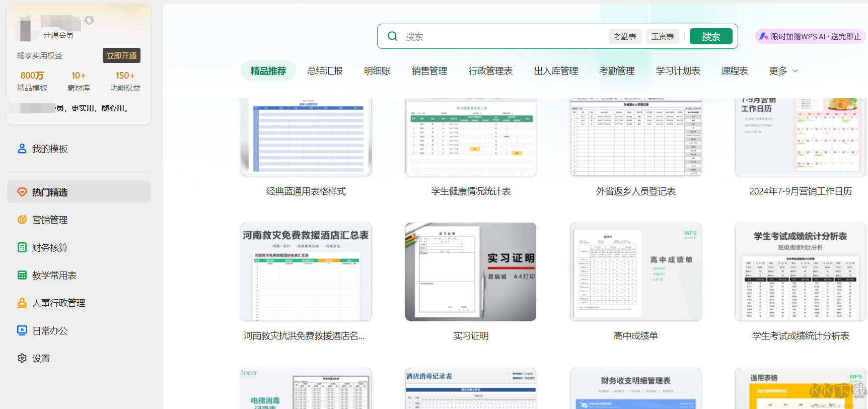This screenshot has height=409, width=868.
Task: Click 外省返乡人员登记表 title text
Action: (x=636, y=191)
